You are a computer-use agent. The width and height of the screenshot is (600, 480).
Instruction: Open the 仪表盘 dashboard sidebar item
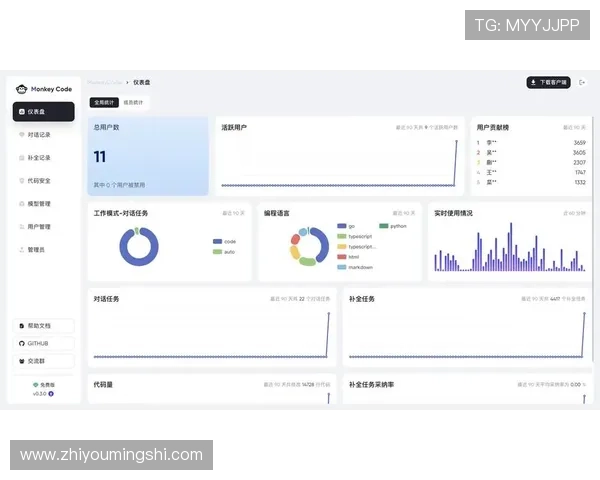coord(44,112)
